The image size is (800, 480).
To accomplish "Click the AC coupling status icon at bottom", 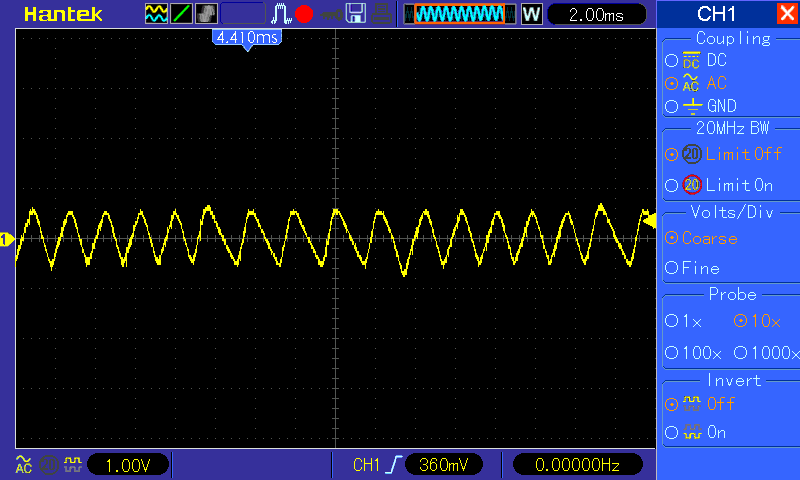I will click(x=23, y=465).
